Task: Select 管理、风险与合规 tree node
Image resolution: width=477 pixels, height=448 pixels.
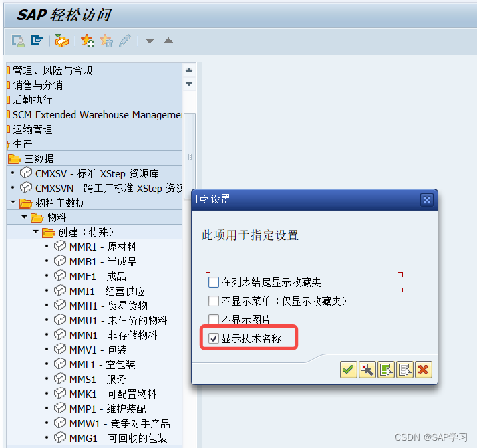Action: (52, 70)
